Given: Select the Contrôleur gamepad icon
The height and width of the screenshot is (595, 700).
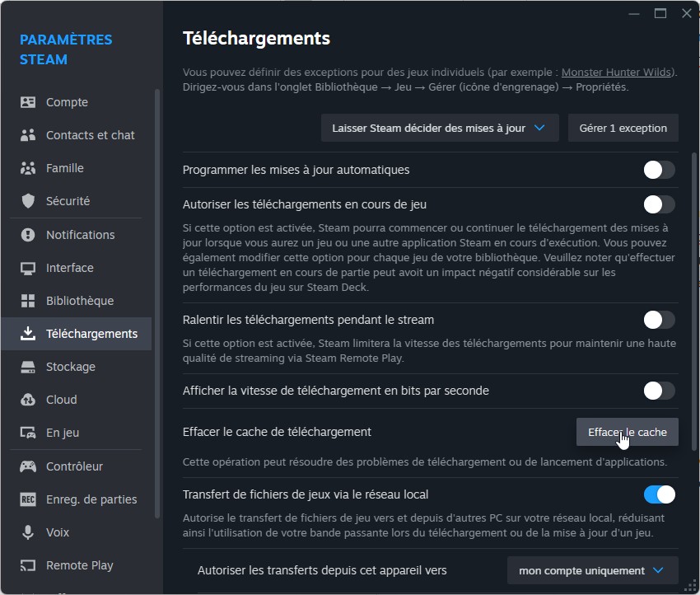Looking at the screenshot, I should (28, 466).
